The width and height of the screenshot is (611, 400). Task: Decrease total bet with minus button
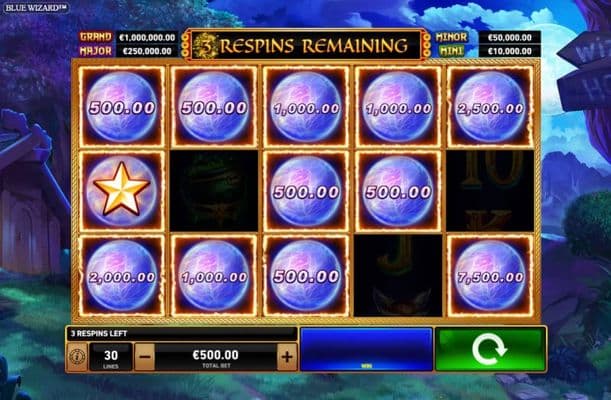pos(145,357)
